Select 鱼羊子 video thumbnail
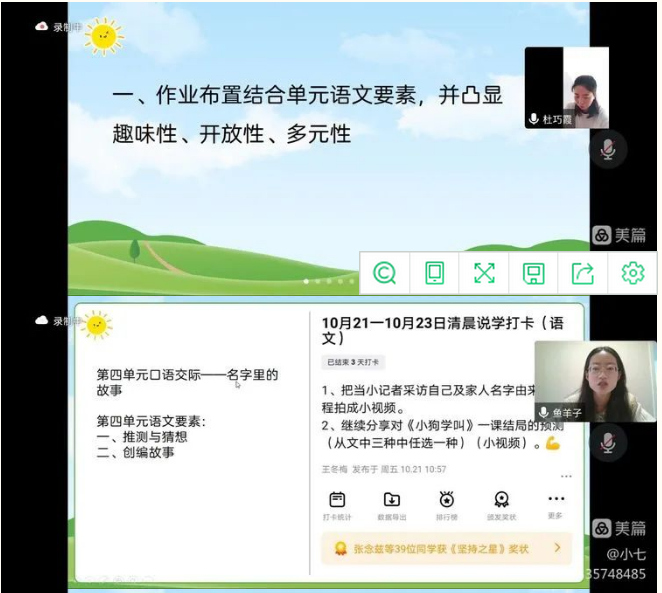This screenshot has height=593, width=662. [x=593, y=381]
